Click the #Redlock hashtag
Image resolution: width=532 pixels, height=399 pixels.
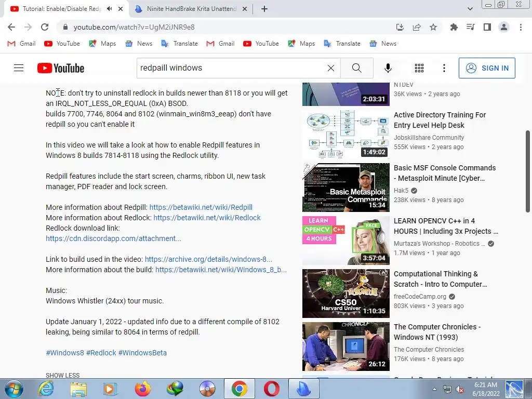[101, 353]
